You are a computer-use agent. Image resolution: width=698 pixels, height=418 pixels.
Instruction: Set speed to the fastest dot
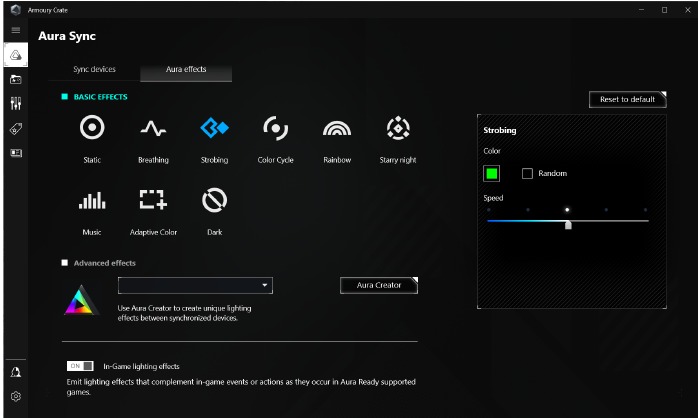click(x=645, y=210)
